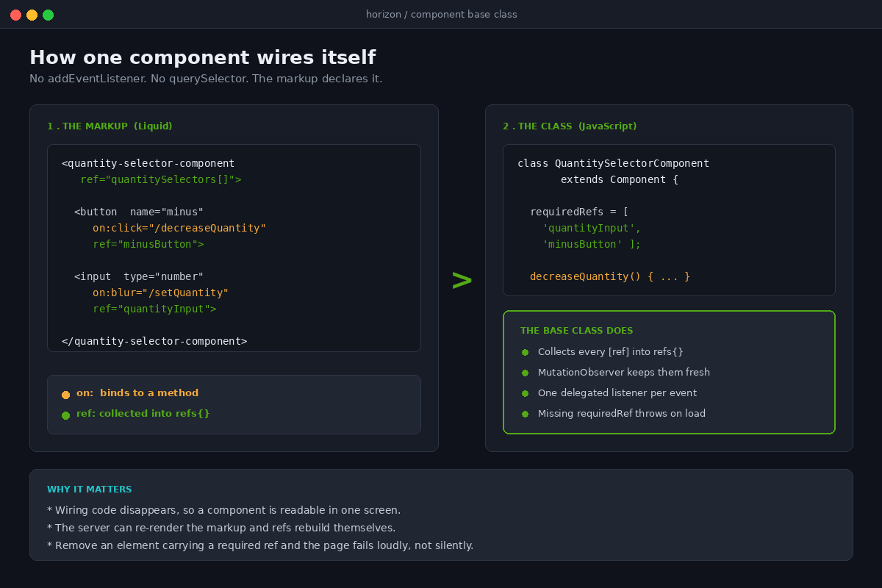The height and width of the screenshot is (588, 882).
Task: Click the opening '<quantity-selector-component' tag line
Action: (x=148, y=163)
